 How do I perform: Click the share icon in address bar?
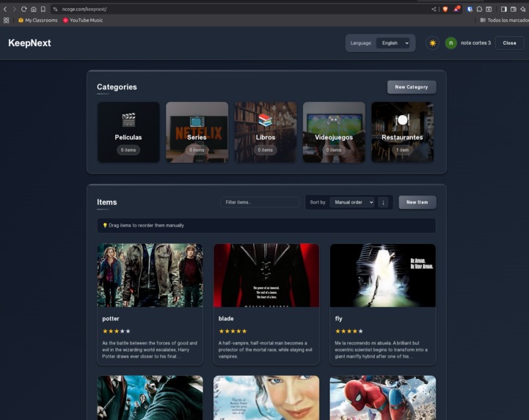(434, 9)
